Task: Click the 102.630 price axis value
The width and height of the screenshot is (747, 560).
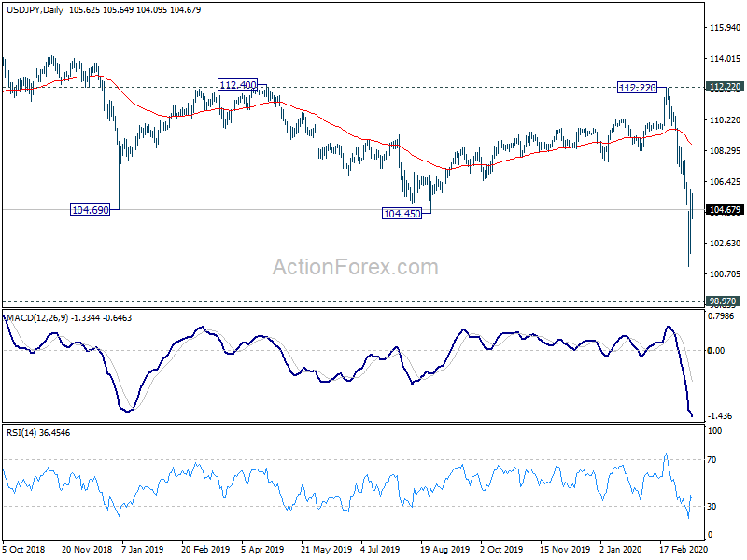Action: pos(726,244)
